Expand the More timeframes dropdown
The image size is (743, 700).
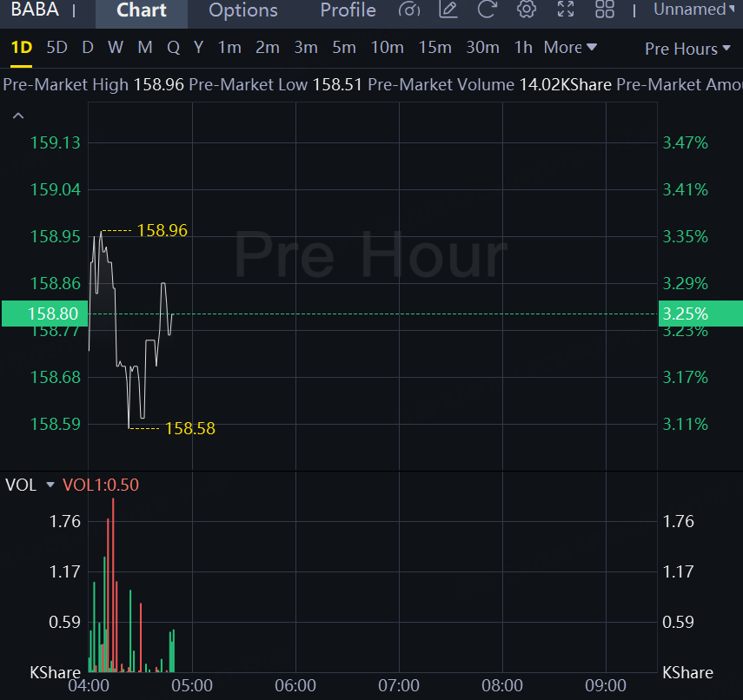(x=570, y=48)
